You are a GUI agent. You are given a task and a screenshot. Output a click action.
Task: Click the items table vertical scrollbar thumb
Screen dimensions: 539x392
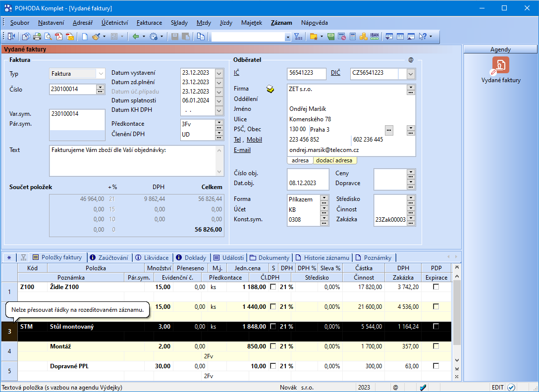(x=457, y=313)
